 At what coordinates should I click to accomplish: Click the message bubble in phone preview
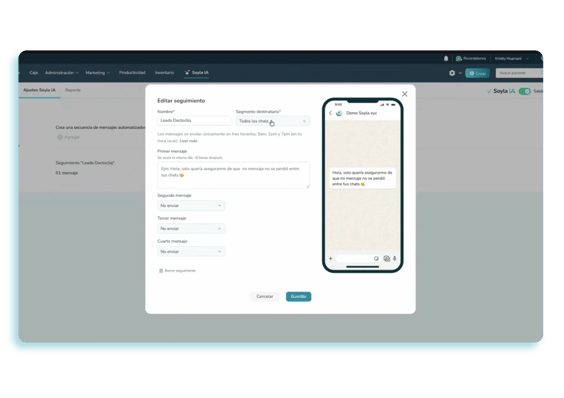point(363,178)
